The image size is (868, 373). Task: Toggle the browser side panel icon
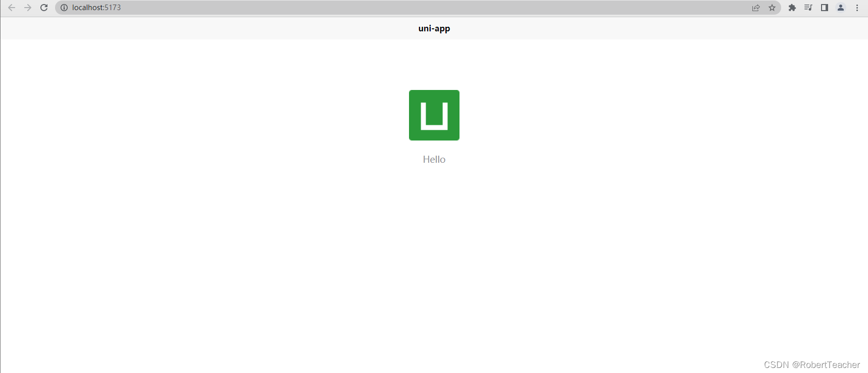825,8
